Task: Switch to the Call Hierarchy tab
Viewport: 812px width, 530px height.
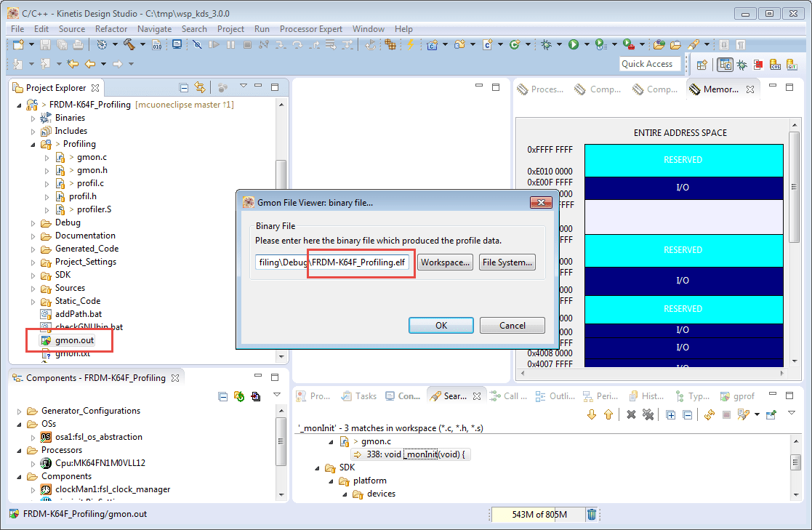Action: 509,396
